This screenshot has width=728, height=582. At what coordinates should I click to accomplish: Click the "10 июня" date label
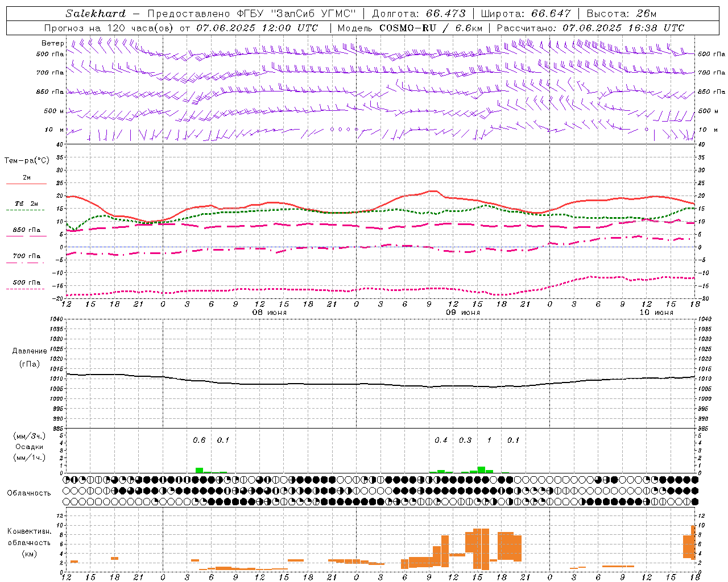[x=656, y=313]
